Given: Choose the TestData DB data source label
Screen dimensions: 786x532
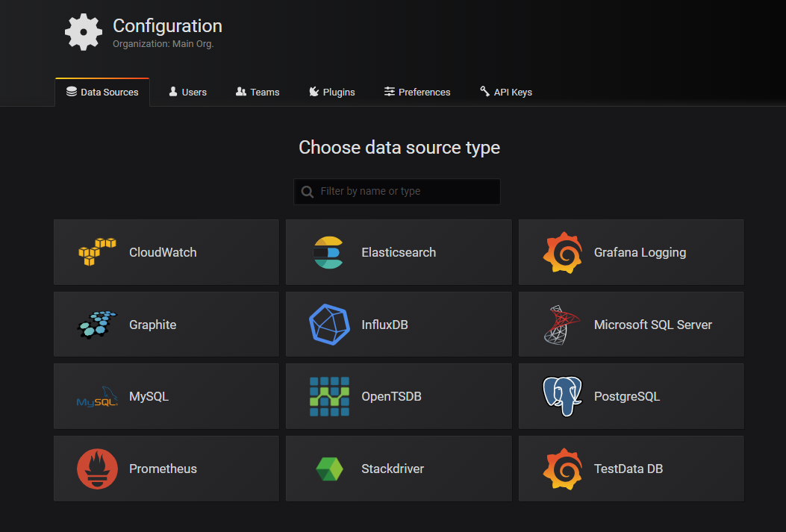Looking at the screenshot, I should [628, 469].
